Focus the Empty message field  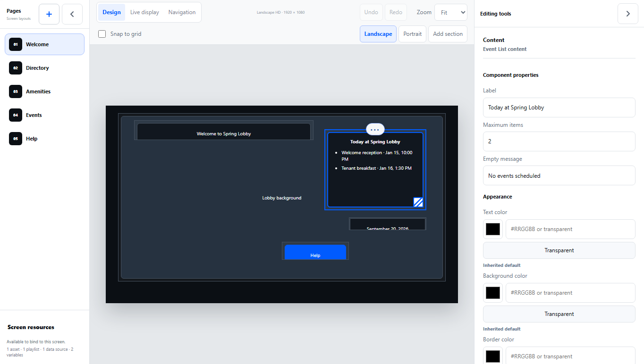(559, 175)
